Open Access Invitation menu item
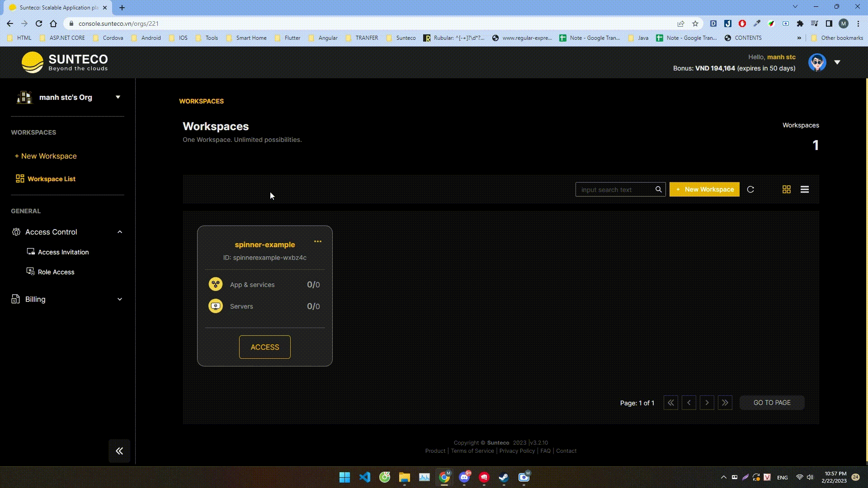 (x=63, y=252)
